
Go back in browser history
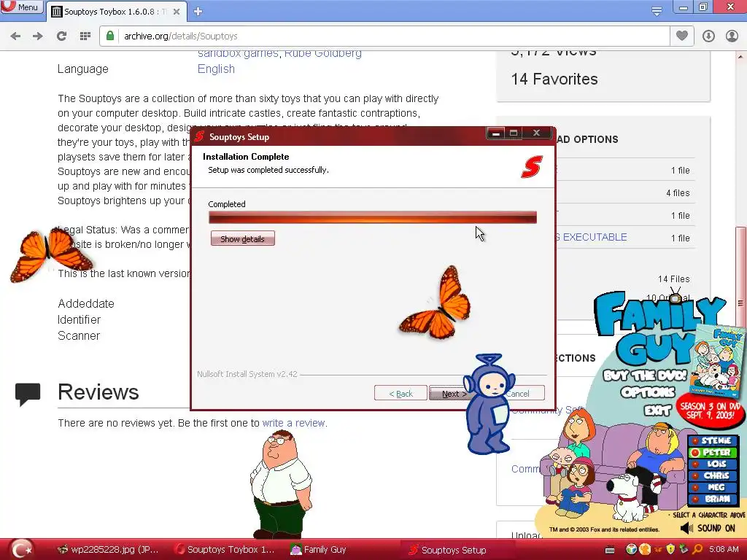(15, 36)
